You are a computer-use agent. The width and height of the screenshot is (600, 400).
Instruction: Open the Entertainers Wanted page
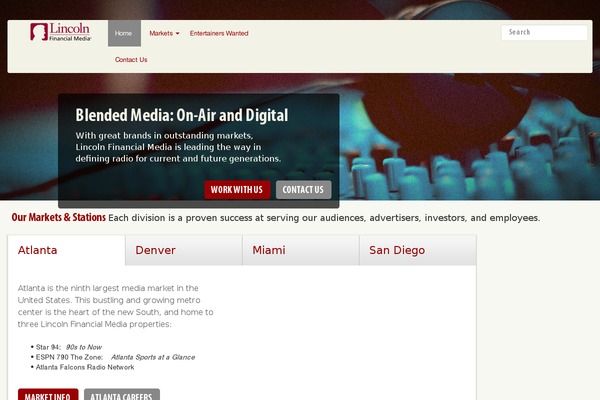[x=219, y=33]
